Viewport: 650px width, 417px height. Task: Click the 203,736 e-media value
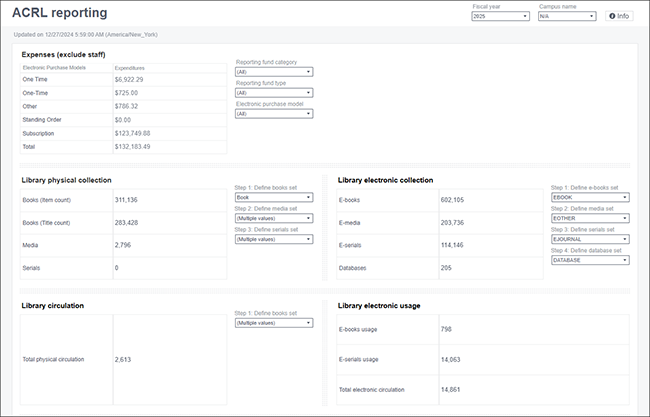click(452, 223)
